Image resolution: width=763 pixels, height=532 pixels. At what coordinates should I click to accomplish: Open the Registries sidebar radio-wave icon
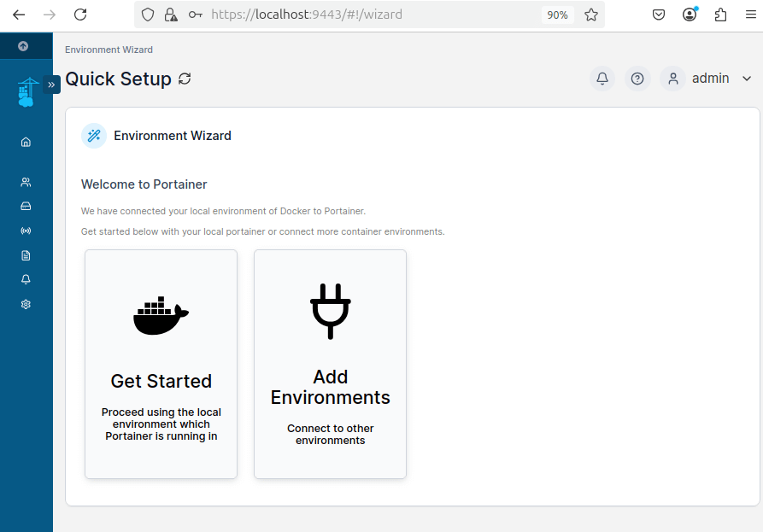26,231
